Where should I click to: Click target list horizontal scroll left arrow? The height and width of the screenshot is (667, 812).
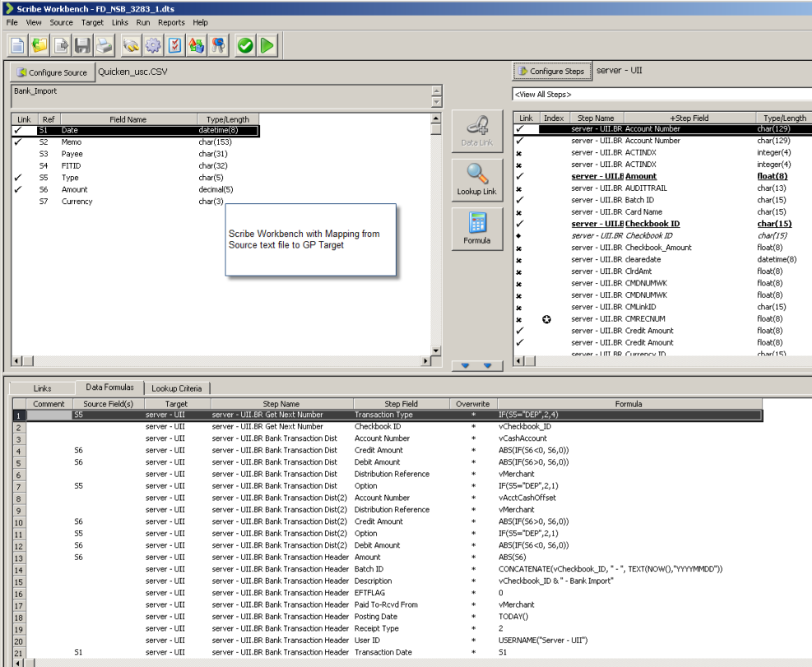tap(519, 360)
